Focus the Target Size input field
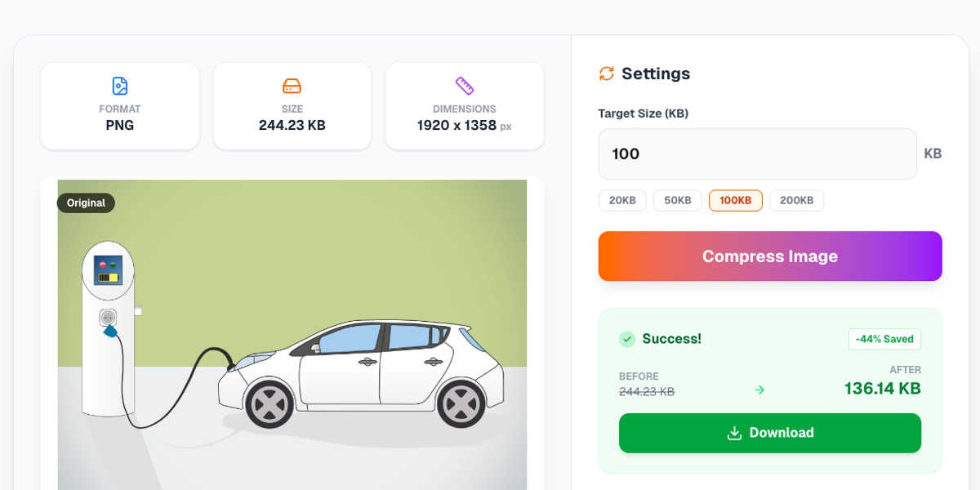 (x=757, y=154)
